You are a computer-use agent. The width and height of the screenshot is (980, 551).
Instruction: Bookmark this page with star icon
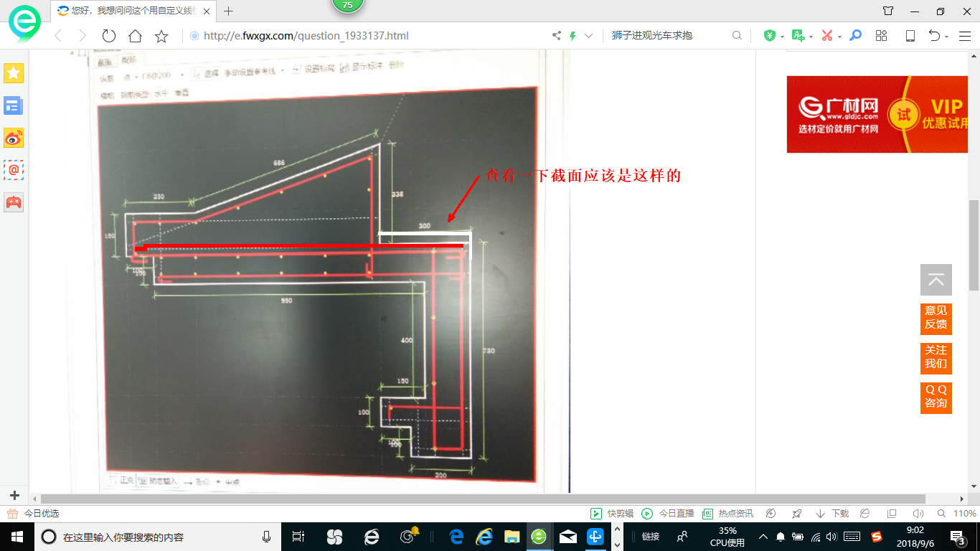pos(161,35)
